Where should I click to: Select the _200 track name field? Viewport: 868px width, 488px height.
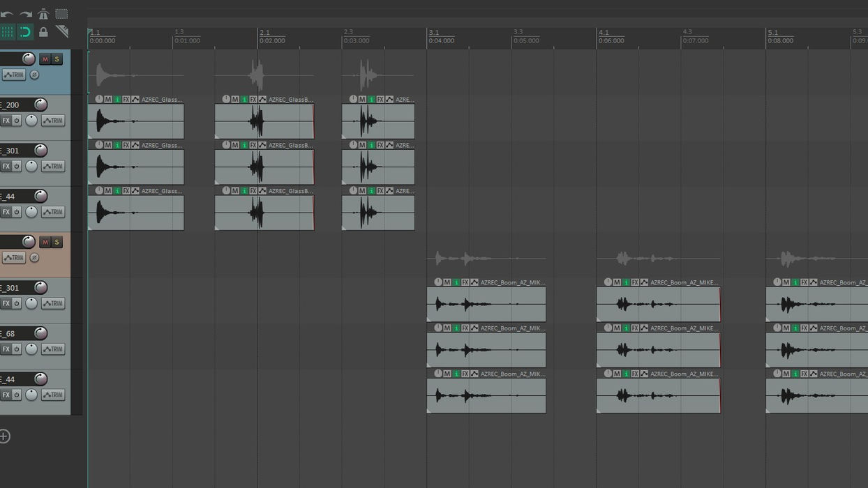(15, 105)
